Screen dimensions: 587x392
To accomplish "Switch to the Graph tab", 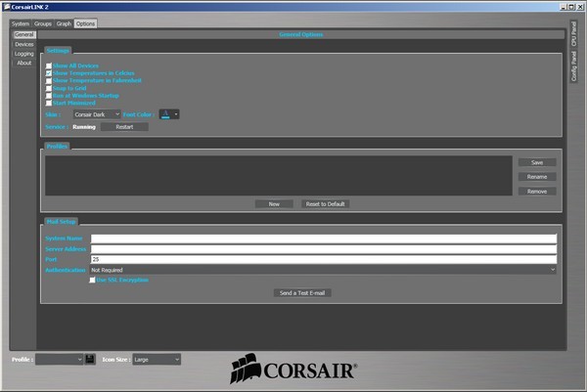I will tap(64, 23).
